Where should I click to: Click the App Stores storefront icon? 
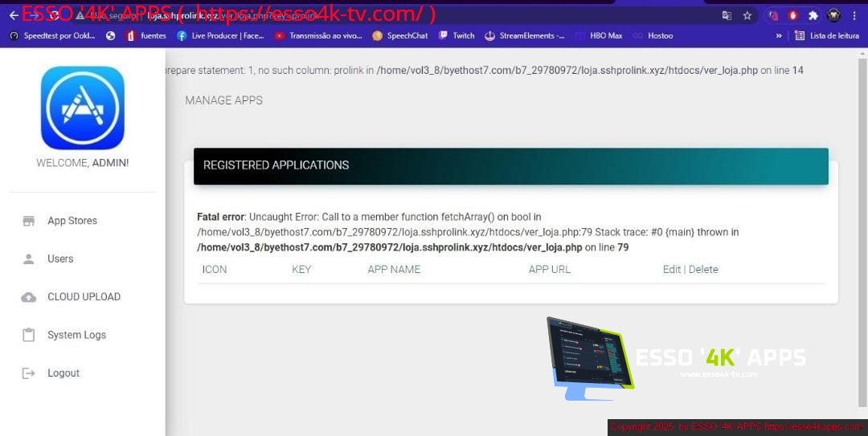pyautogui.click(x=29, y=221)
